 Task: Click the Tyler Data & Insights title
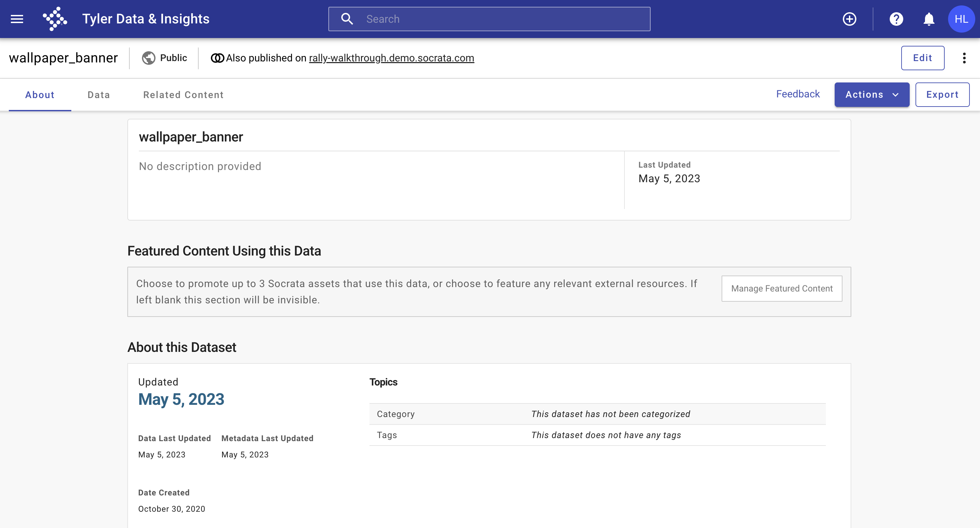[146, 19]
